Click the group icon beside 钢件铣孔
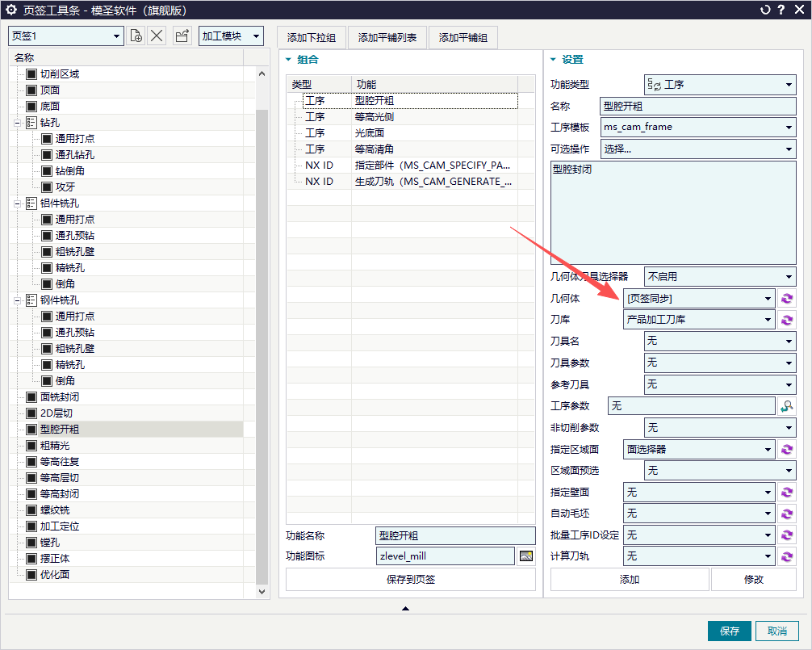The height and width of the screenshot is (650, 812). pos(31,300)
